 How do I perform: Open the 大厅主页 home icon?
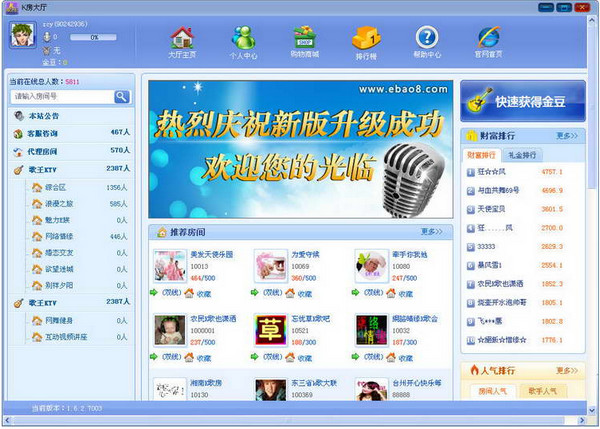click(x=181, y=41)
